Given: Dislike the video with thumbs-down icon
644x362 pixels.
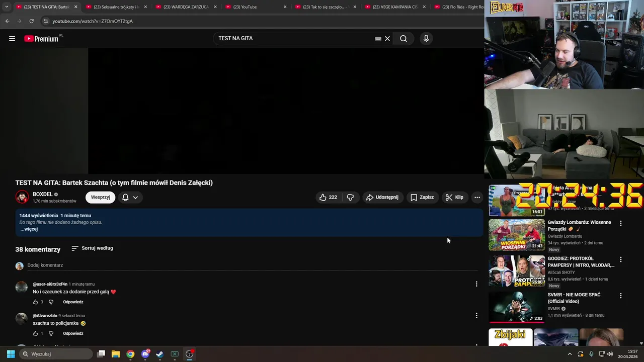Looking at the screenshot, I should pyautogui.click(x=351, y=197).
